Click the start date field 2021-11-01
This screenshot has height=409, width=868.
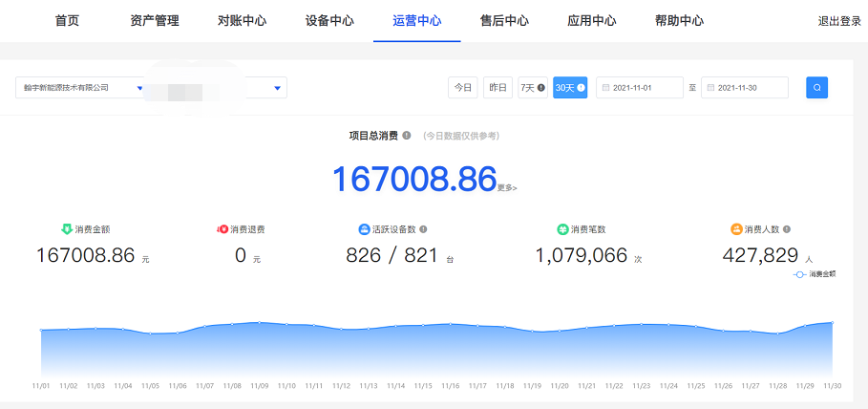640,88
